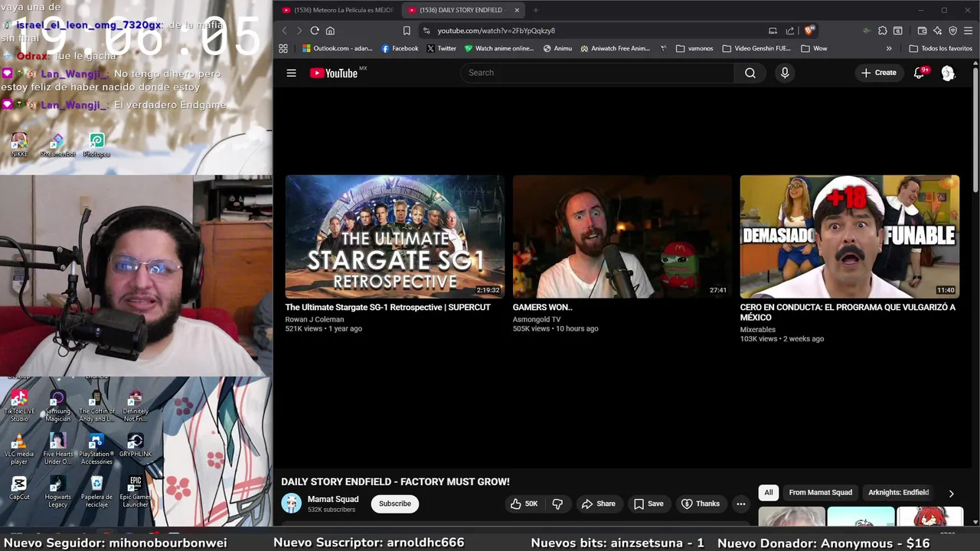Reload the page with the refresh icon
The width and height of the screenshot is (980, 551).
[x=315, y=31]
